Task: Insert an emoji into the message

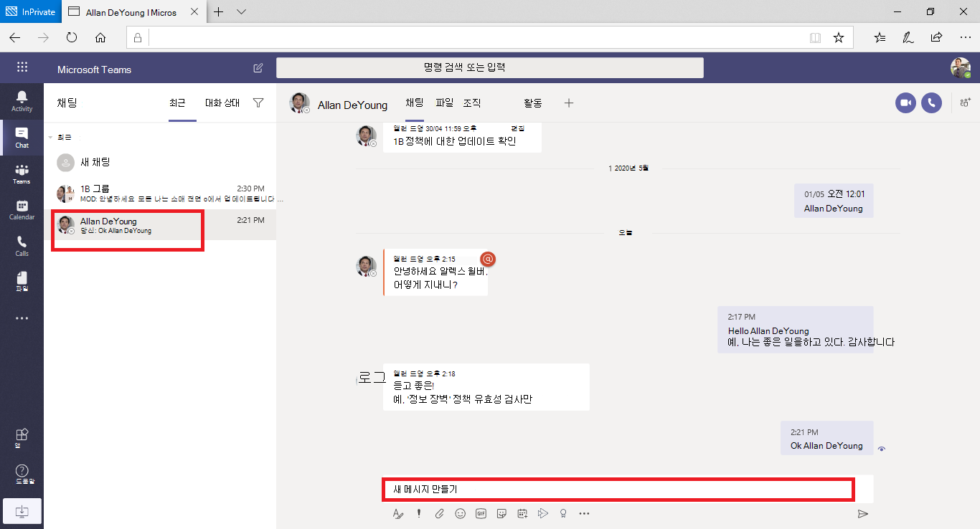Action: click(460, 513)
